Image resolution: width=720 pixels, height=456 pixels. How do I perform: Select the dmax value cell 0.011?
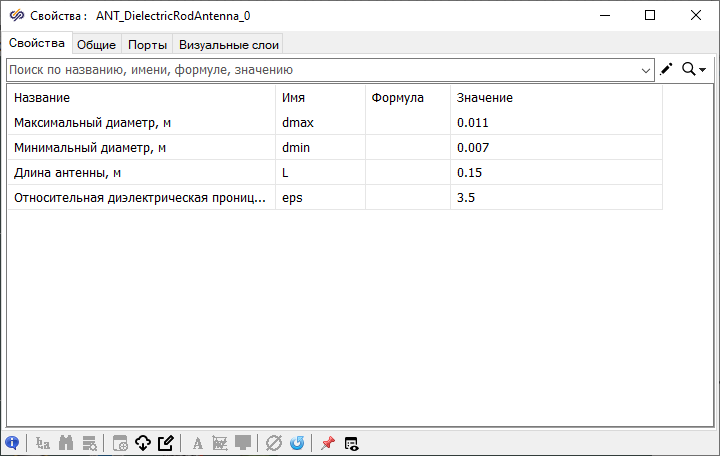pos(555,123)
